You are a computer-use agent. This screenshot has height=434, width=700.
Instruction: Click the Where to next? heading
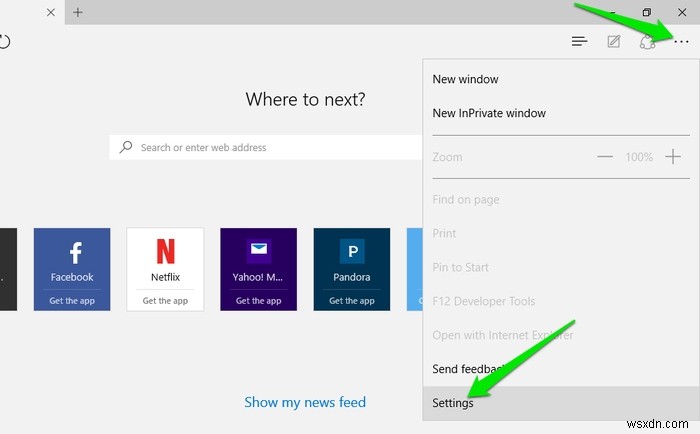pyautogui.click(x=305, y=99)
